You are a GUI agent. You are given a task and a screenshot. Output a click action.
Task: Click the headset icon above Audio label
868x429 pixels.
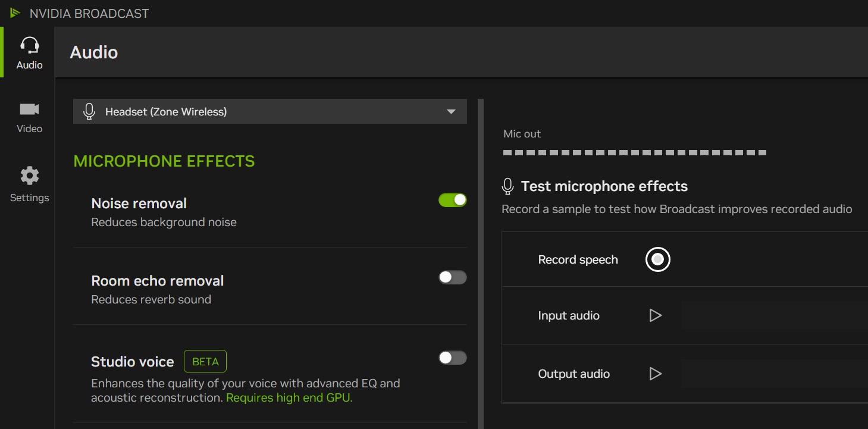[29, 43]
